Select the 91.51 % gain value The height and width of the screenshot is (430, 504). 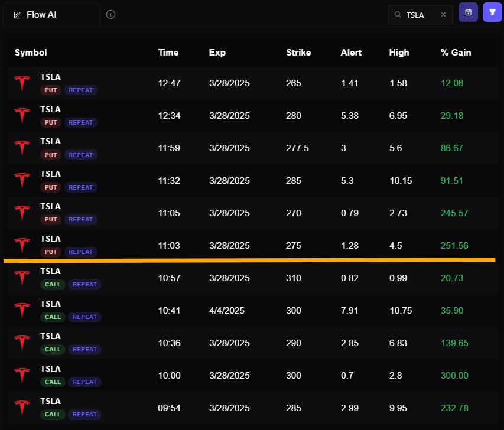coord(452,180)
